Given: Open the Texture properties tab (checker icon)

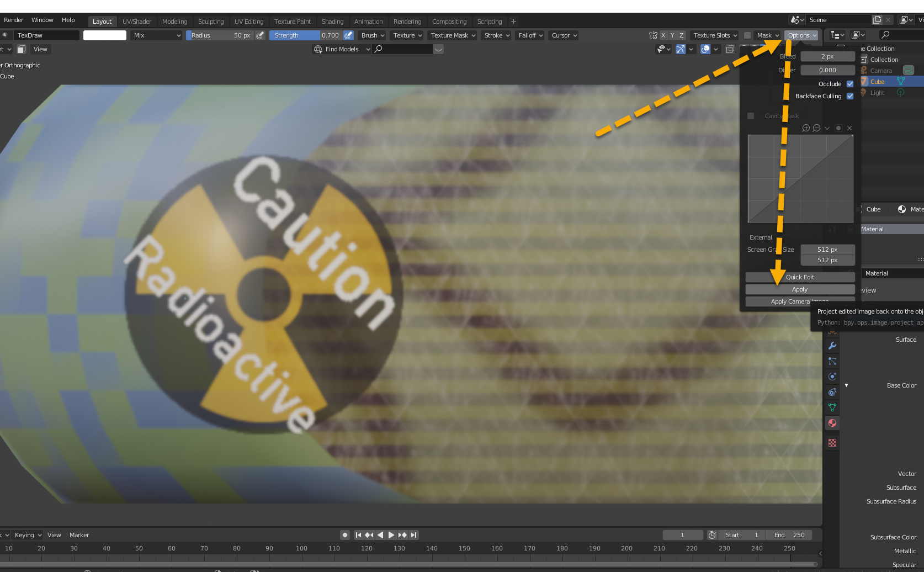Looking at the screenshot, I should (x=832, y=443).
